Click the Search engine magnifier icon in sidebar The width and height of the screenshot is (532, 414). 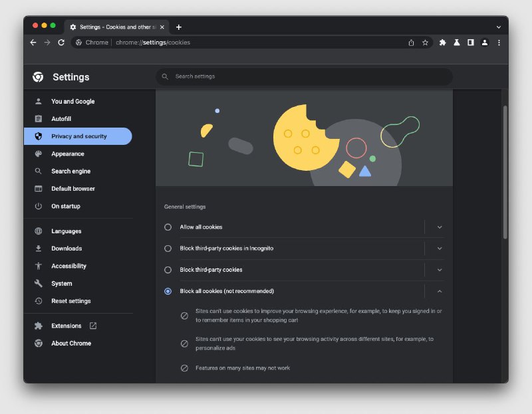tap(39, 171)
